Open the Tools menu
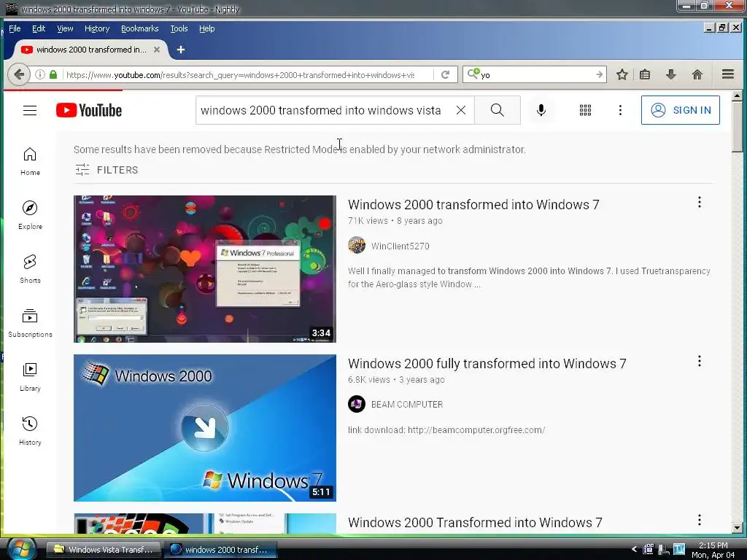 click(x=179, y=28)
